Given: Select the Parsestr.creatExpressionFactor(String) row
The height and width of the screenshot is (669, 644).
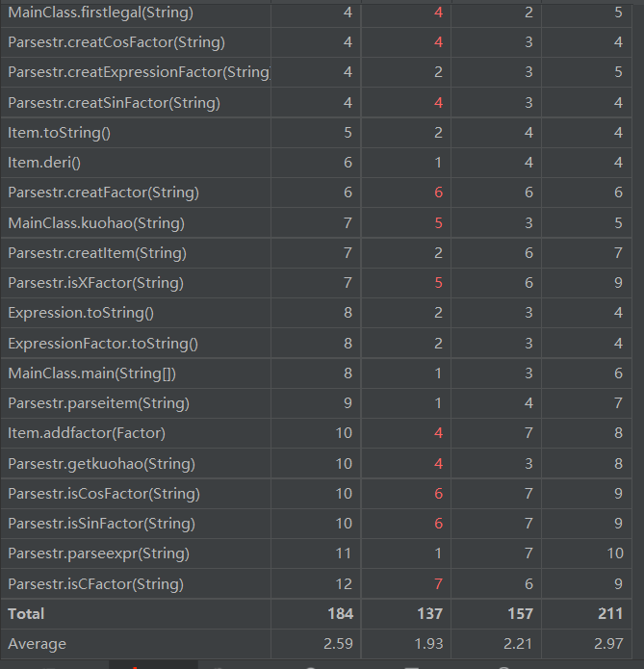Looking at the screenshot, I should [138, 72].
